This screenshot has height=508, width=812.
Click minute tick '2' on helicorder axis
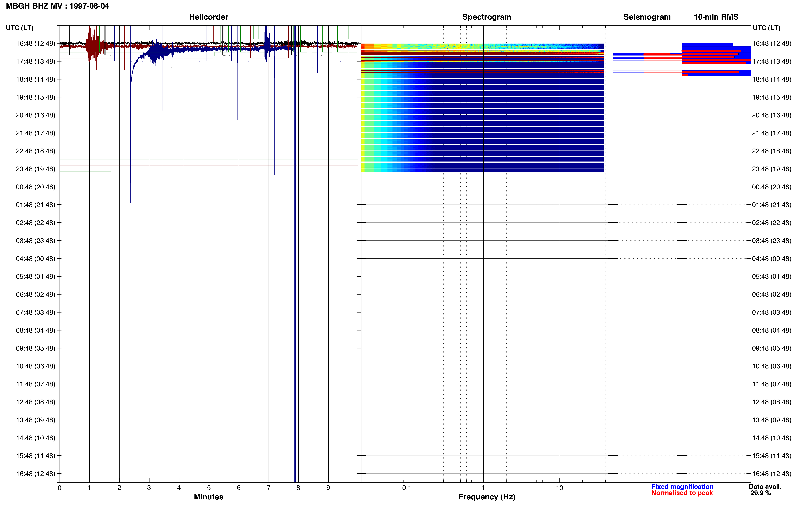[119, 488]
